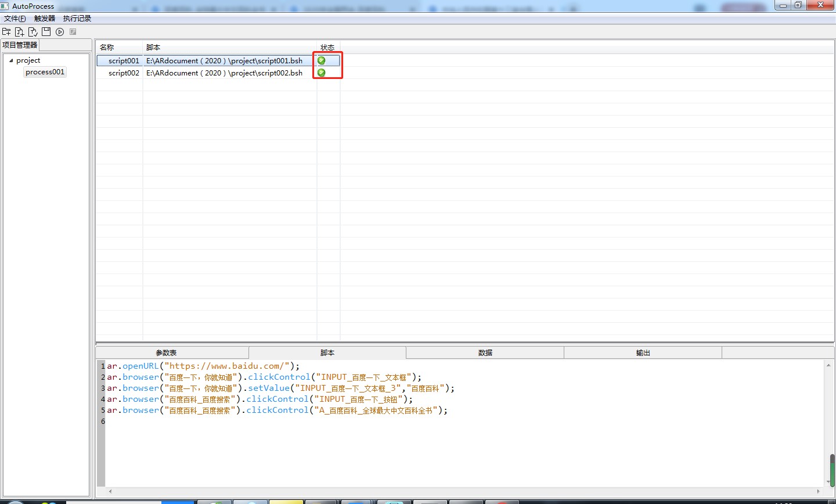
Task: Save using the floppy disk icon
Action: point(46,32)
